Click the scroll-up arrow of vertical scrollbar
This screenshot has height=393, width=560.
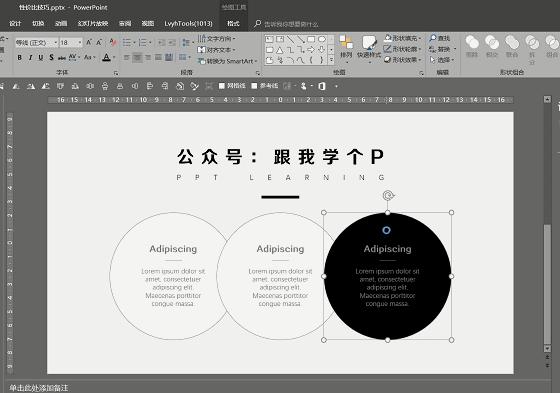[x=547, y=99]
